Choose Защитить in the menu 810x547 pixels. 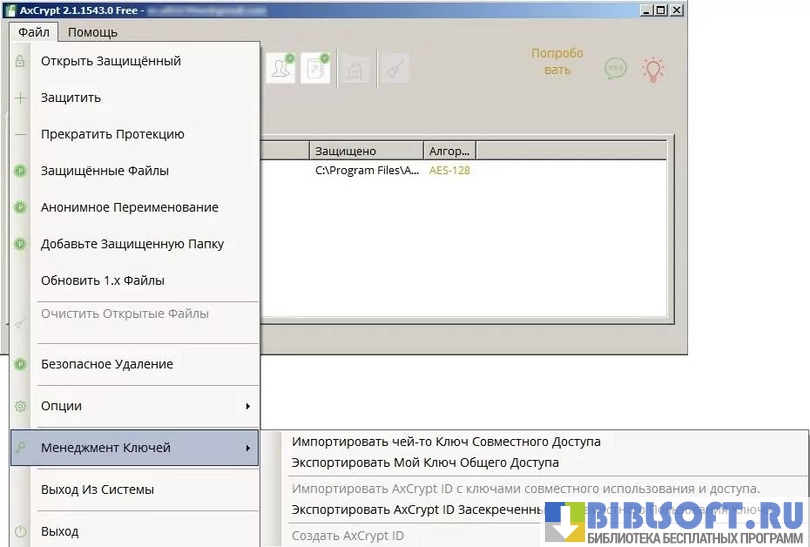(71, 98)
